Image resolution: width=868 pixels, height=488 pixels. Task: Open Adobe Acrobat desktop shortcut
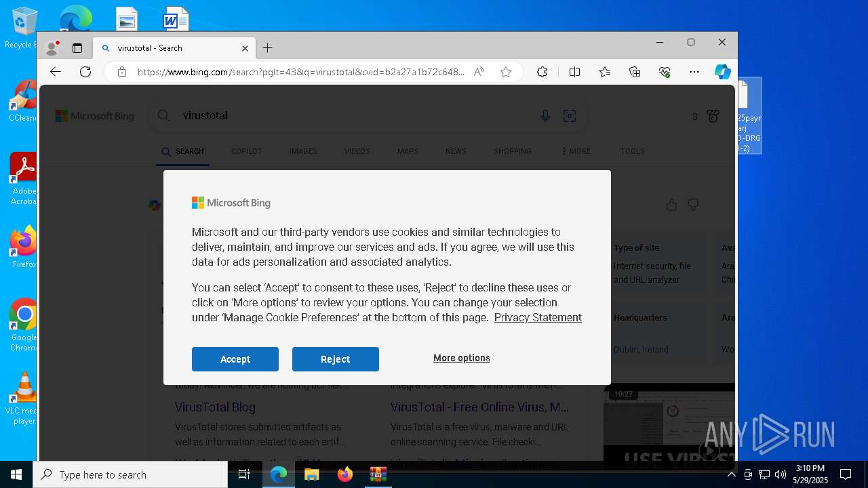pos(22,179)
